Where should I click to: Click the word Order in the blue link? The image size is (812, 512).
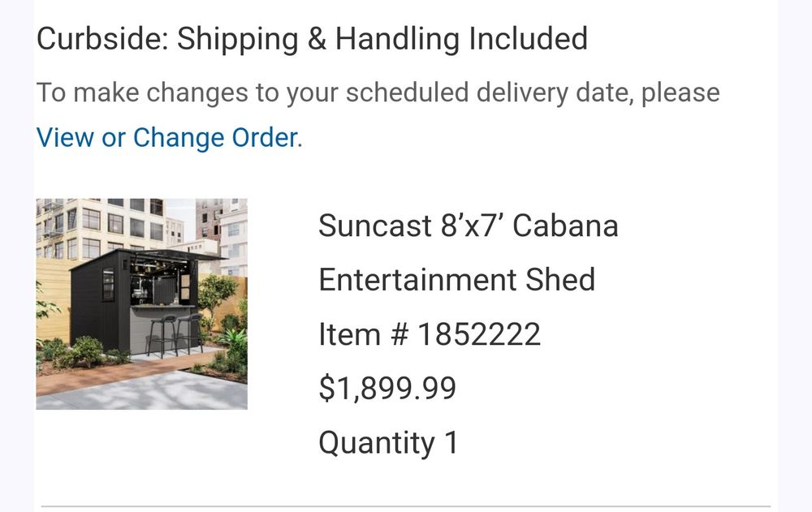tap(264, 138)
